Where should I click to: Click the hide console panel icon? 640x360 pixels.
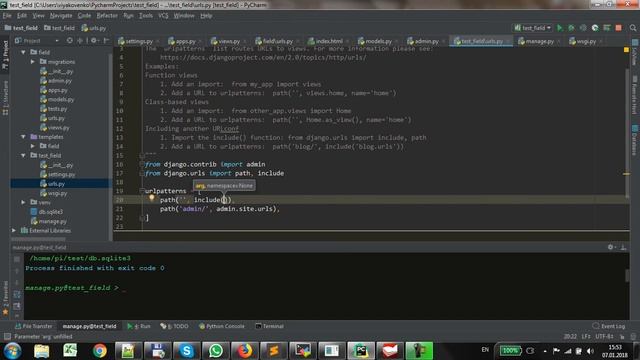coord(623,247)
